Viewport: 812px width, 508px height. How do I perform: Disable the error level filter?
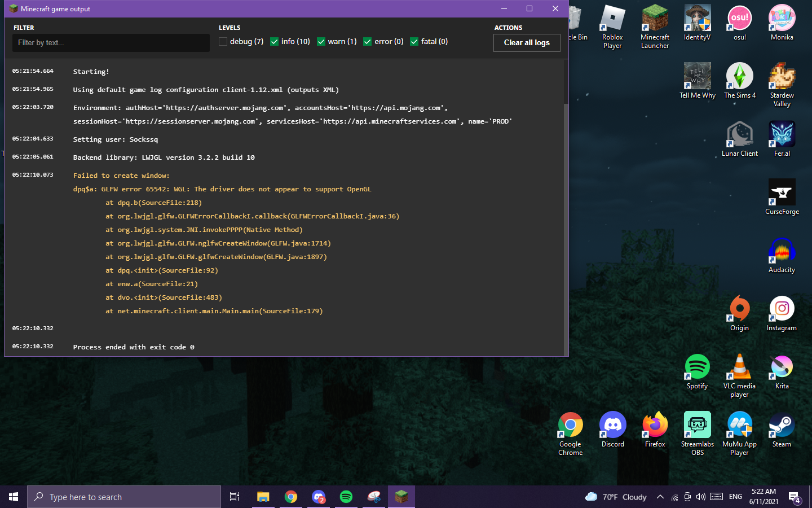pyautogui.click(x=368, y=42)
